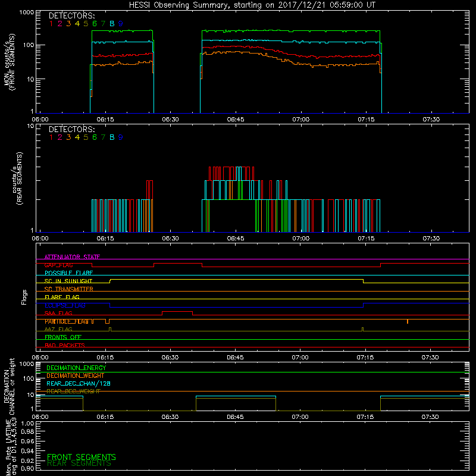The width and height of the screenshot is (476, 476).
Task: Click 06:45 tick under front segments plot
Action: pyautogui.click(x=236, y=120)
